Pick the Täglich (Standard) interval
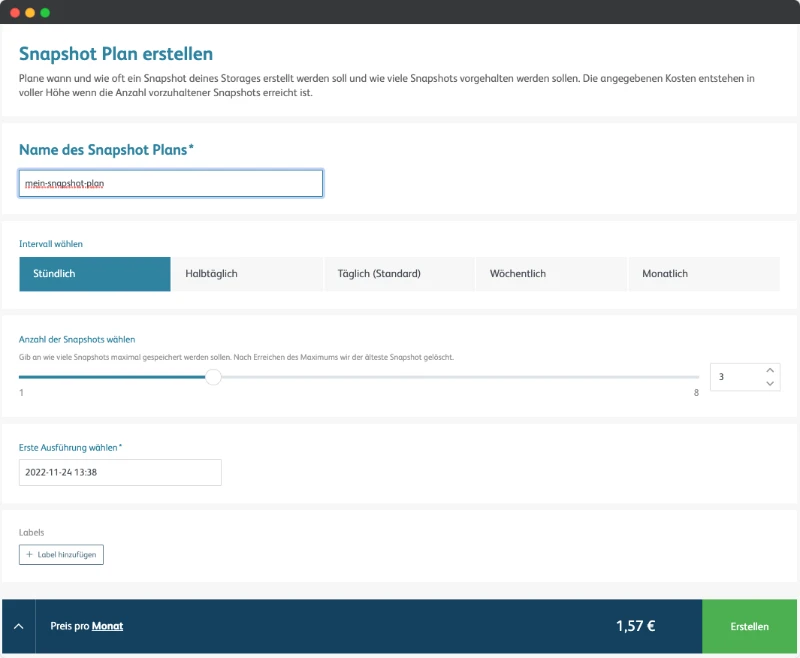Viewport: 800px width, 658px height. [399, 274]
